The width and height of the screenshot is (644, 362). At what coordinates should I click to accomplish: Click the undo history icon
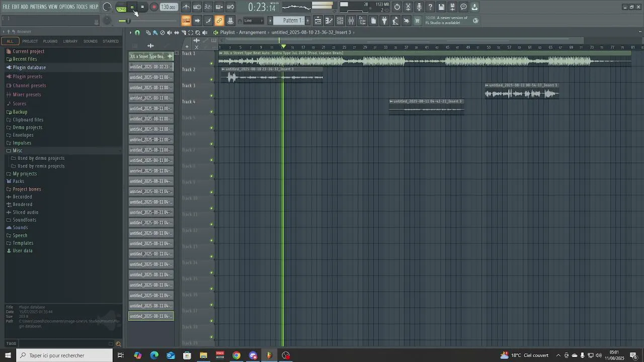(397, 7)
